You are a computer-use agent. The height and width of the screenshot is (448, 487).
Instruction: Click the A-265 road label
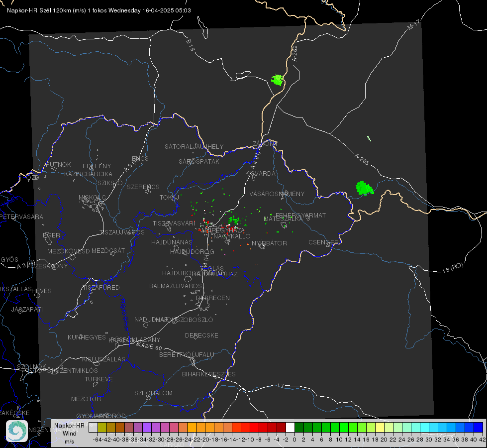362,159
